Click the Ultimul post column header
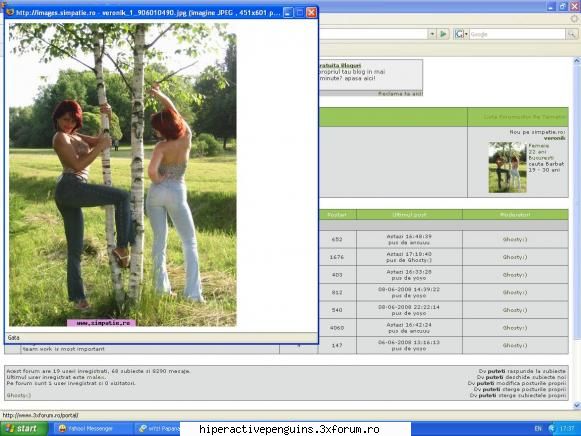The height and width of the screenshot is (436, 581). click(x=409, y=214)
